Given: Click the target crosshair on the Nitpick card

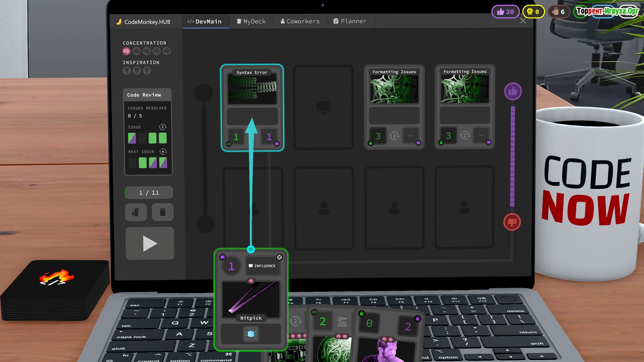Looking at the screenshot, I should click(279, 257).
